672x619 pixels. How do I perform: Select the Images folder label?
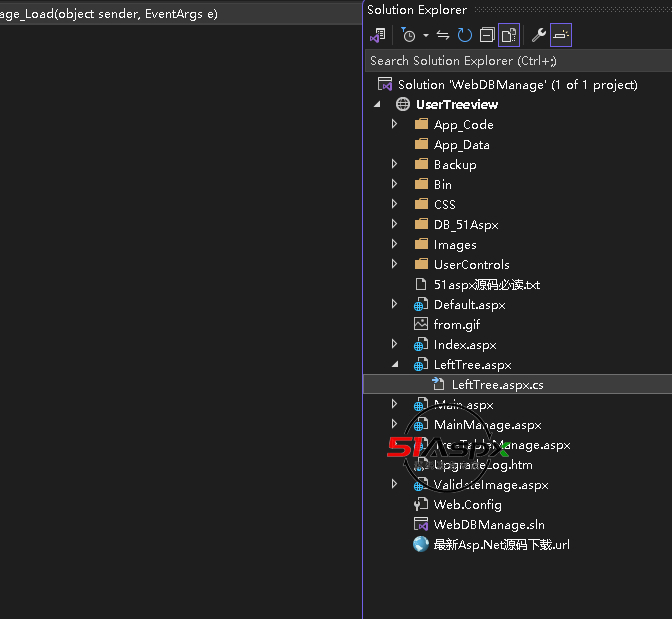[455, 245]
